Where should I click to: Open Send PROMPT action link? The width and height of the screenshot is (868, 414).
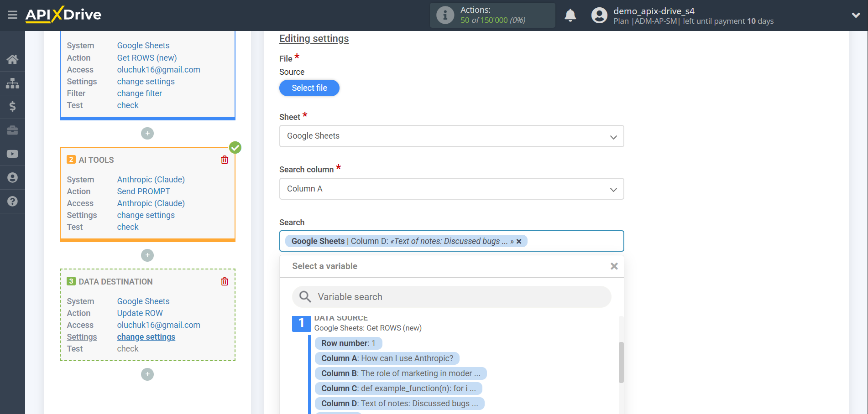[x=144, y=191]
